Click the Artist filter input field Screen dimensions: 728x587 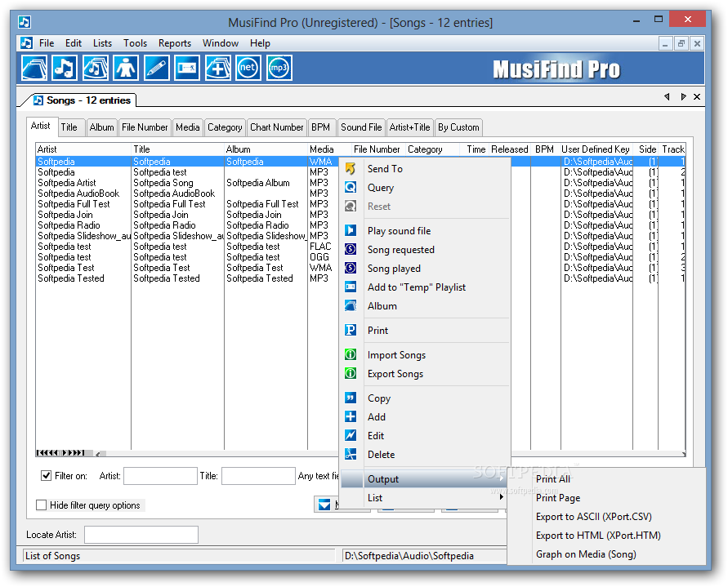point(160,476)
